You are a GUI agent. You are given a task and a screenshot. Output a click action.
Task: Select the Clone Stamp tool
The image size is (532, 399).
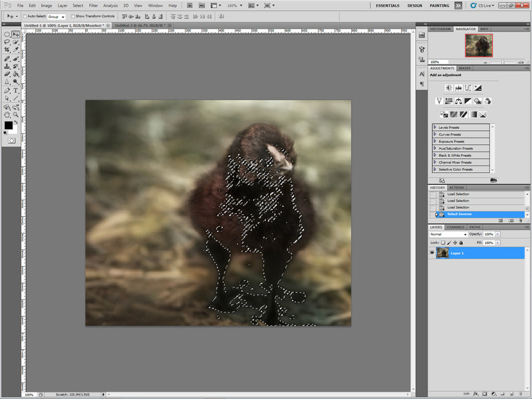7,66
